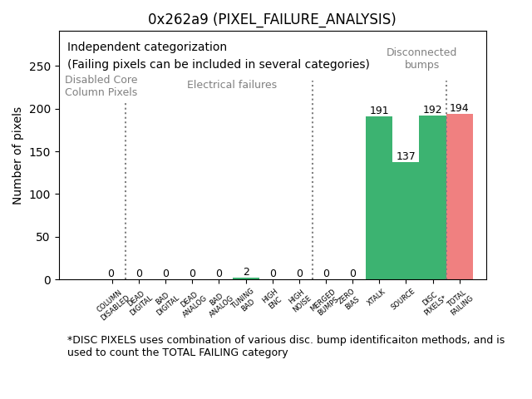
Task: Click the chart title 0x262a9 (PIXEL_FAILURE_ANALYSIS)
Action: click(272, 19)
